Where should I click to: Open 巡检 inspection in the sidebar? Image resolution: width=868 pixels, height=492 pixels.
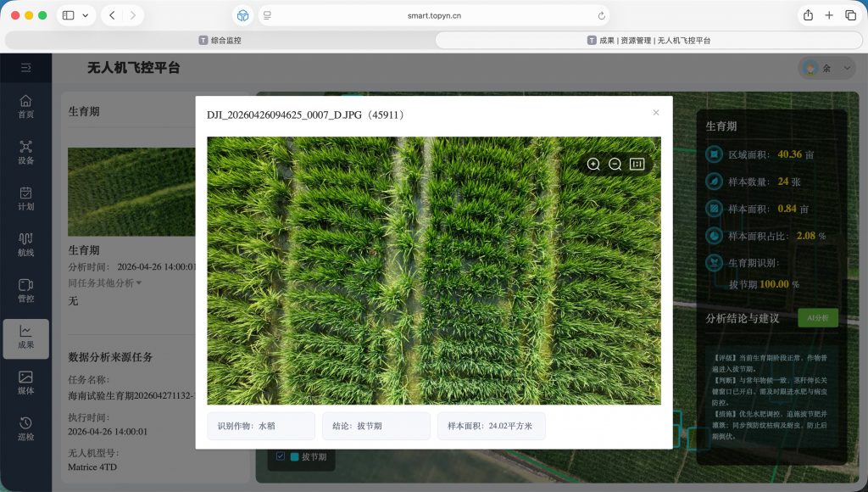click(x=26, y=429)
